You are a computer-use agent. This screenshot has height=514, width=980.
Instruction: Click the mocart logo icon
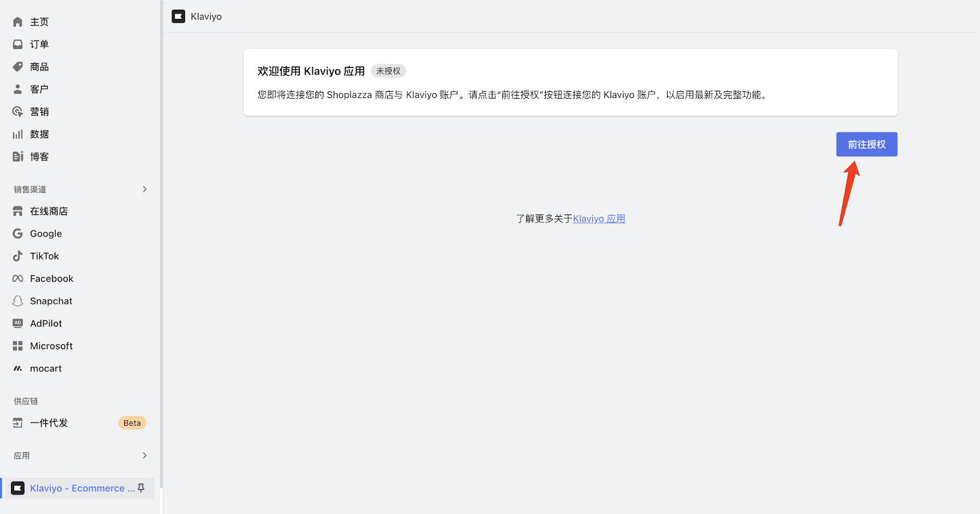[18, 368]
